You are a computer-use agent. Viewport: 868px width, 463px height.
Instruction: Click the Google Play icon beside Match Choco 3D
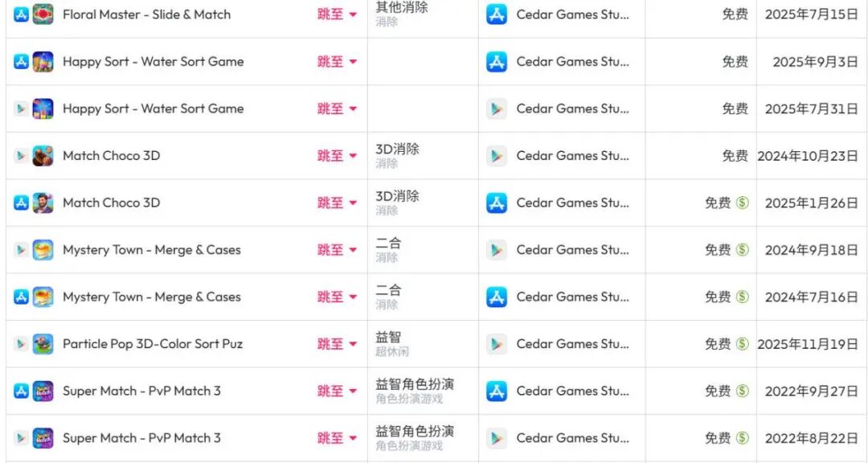21,156
